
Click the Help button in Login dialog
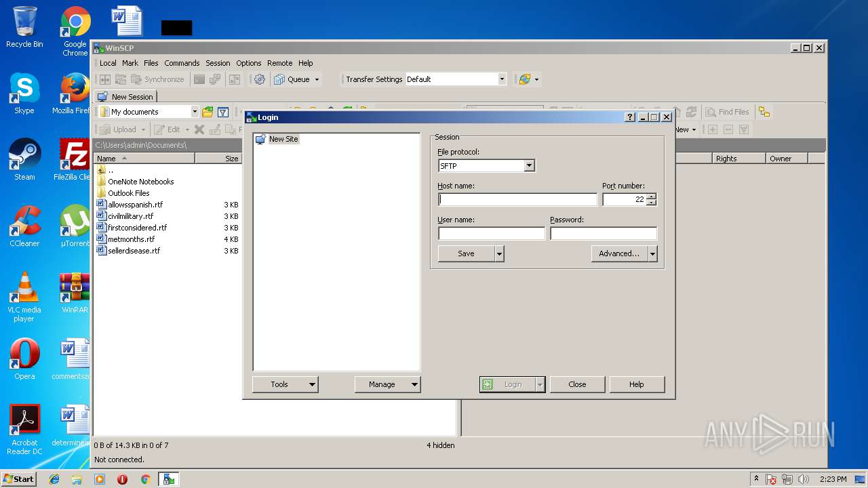coord(637,384)
